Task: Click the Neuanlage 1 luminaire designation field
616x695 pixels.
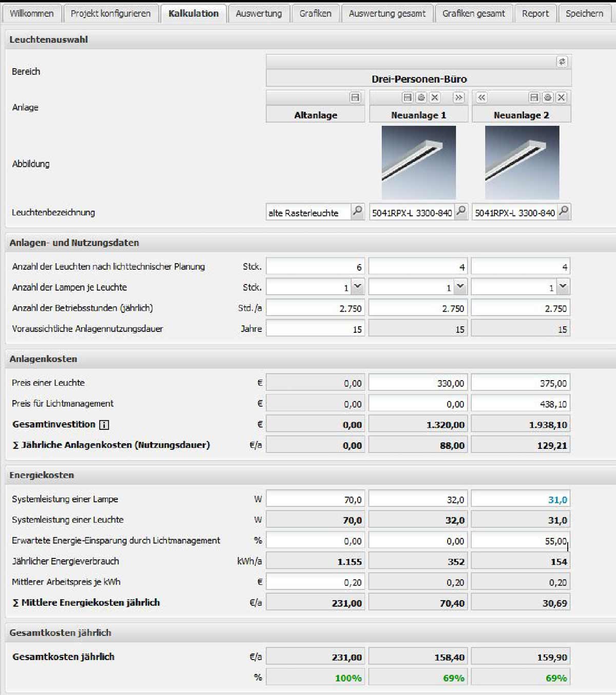Action: tap(412, 212)
